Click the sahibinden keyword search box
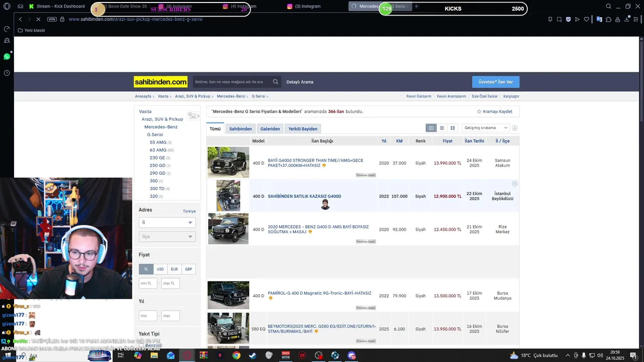 coord(232,82)
